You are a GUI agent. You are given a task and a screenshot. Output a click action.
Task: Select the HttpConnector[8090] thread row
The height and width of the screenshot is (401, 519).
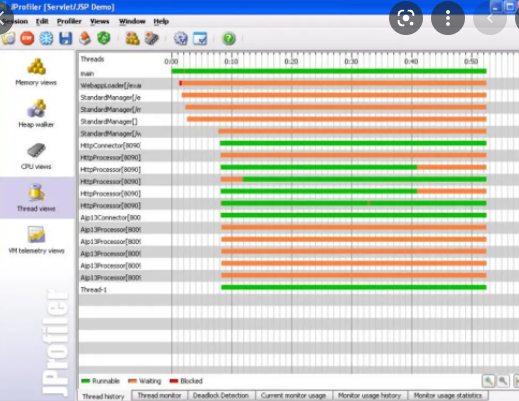[x=299, y=144]
